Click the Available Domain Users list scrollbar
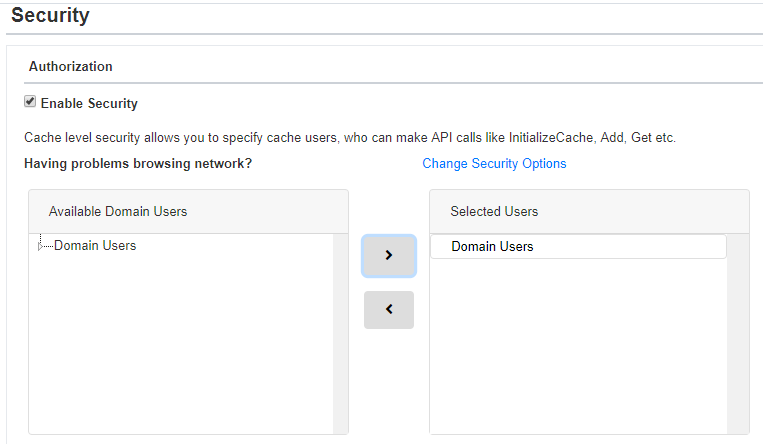Image resolution: width=763 pixels, height=444 pixels. pyautogui.click(x=341, y=333)
